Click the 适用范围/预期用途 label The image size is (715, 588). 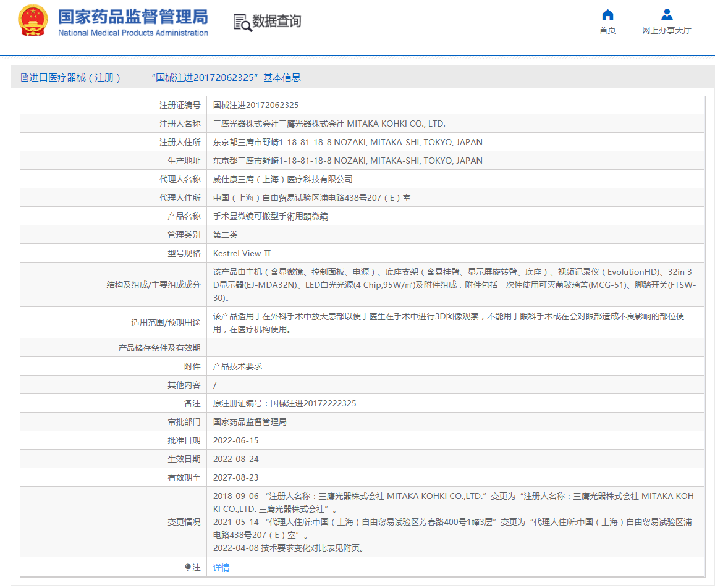pos(166,322)
